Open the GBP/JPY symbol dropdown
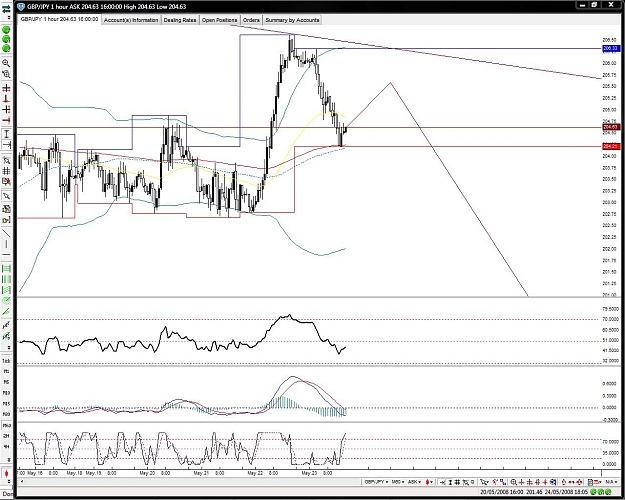This screenshot has width=625, height=500. [x=377, y=482]
